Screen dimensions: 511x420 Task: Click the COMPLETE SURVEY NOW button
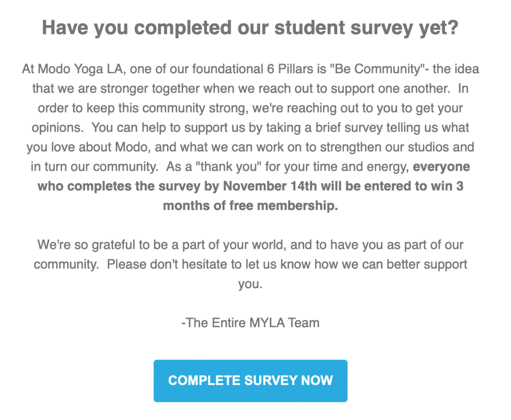(x=250, y=381)
